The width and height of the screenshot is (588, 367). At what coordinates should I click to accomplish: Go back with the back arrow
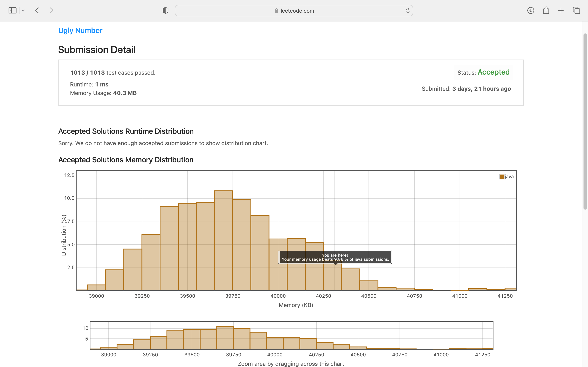37,10
